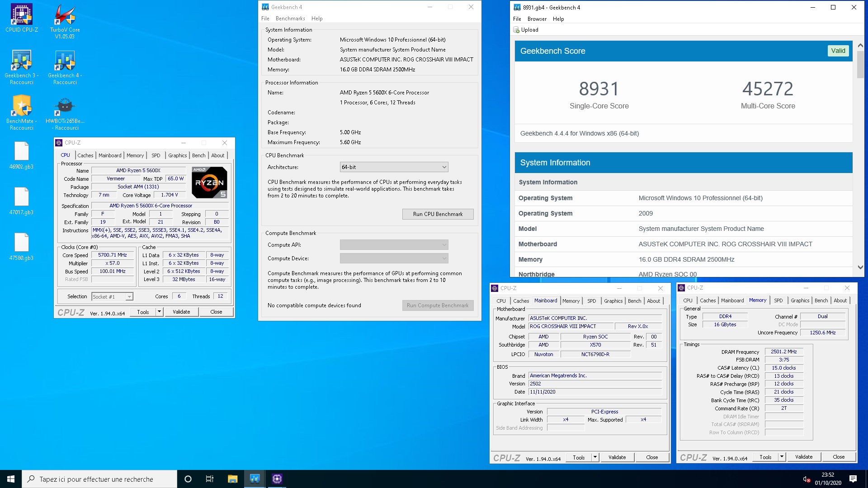
Task: Switch to Caches tab in CPU window
Action: [85, 155]
